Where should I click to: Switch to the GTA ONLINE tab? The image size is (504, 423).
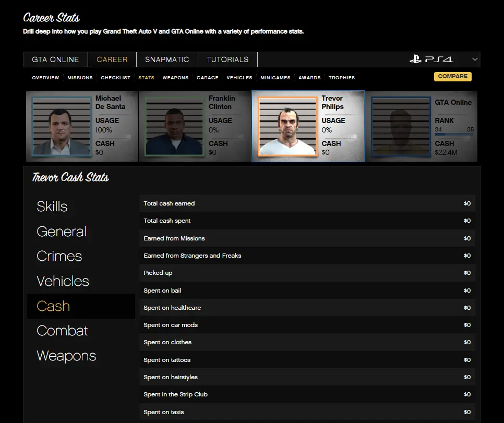(x=55, y=59)
